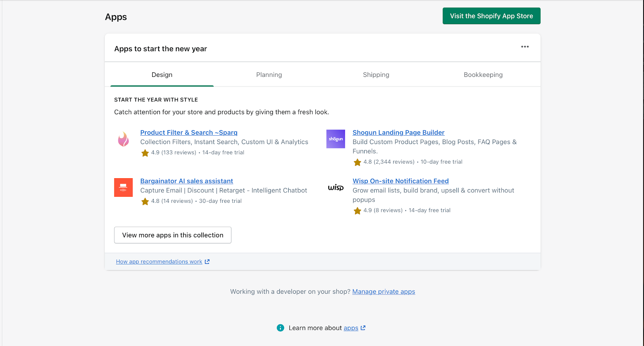Click the info icon beside Learn more
This screenshot has width=644, height=346.
coord(281,328)
